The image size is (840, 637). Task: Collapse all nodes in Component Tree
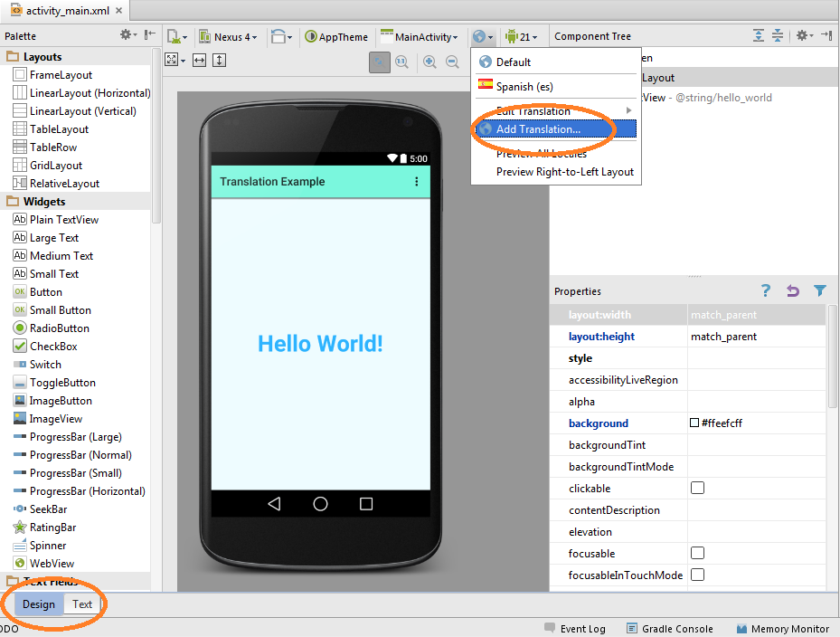(x=778, y=34)
